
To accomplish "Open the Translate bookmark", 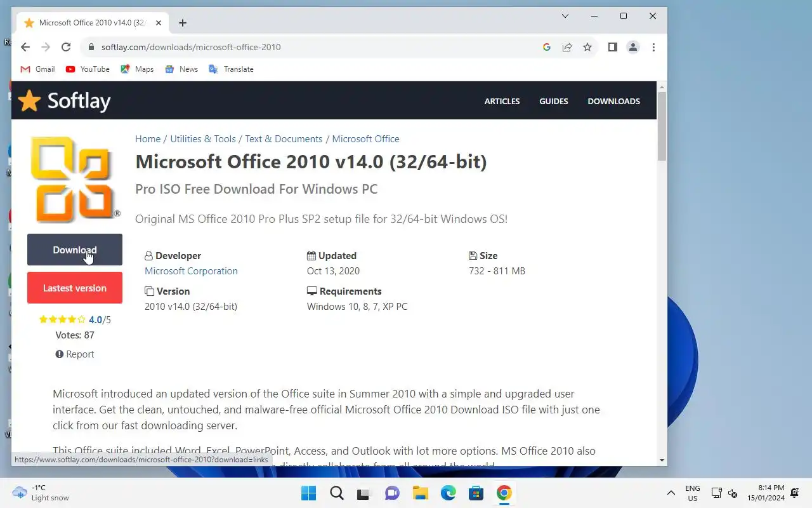I will pyautogui.click(x=231, y=69).
